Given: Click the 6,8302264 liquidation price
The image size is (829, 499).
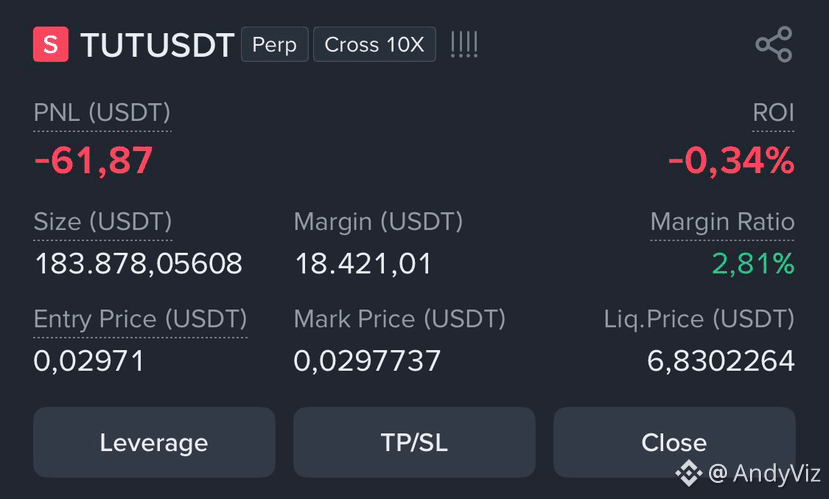Looking at the screenshot, I should point(721,361).
